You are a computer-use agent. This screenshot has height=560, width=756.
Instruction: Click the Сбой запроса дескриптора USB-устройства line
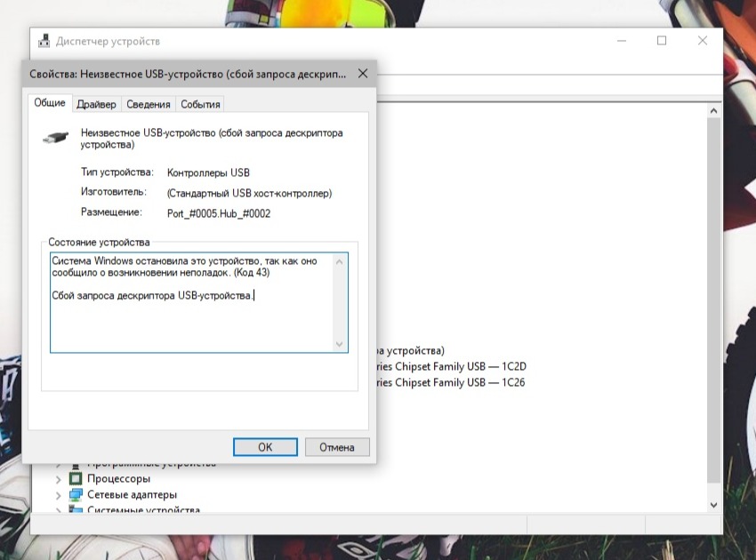pos(152,295)
